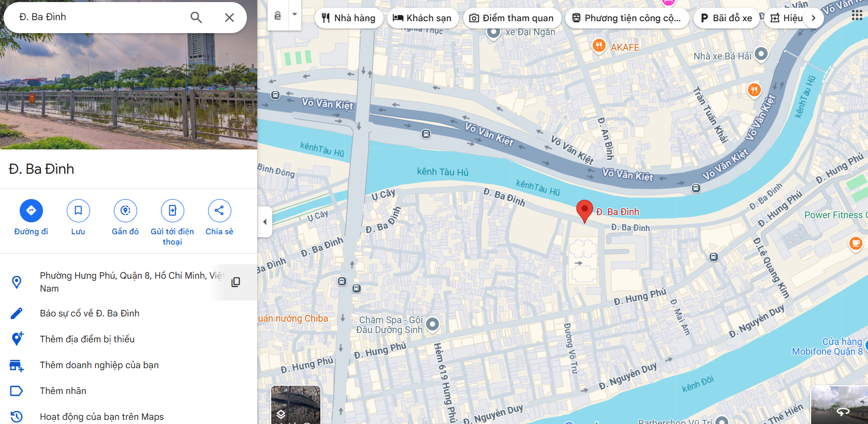Show more category chips with chevron
Screen dimensions: 868x424
tap(814, 18)
